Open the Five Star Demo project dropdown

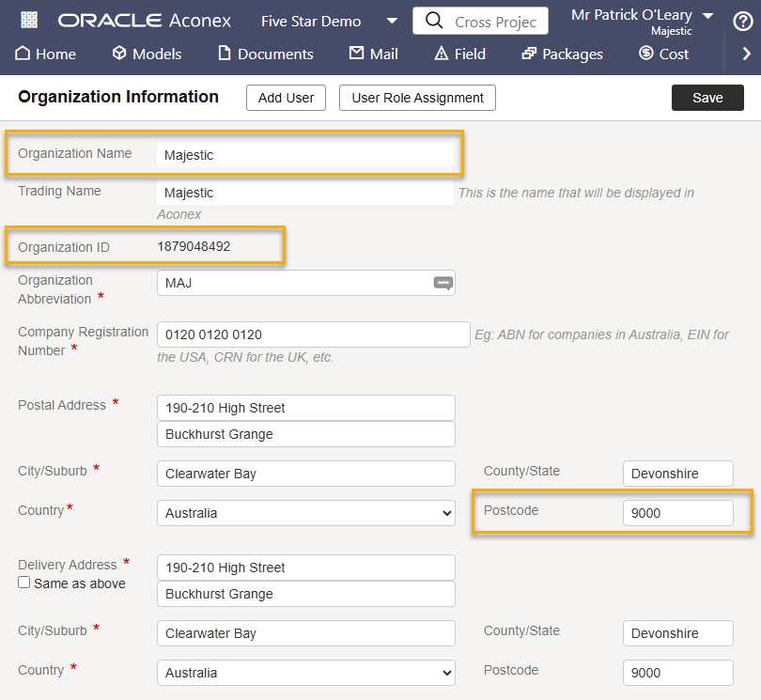329,21
